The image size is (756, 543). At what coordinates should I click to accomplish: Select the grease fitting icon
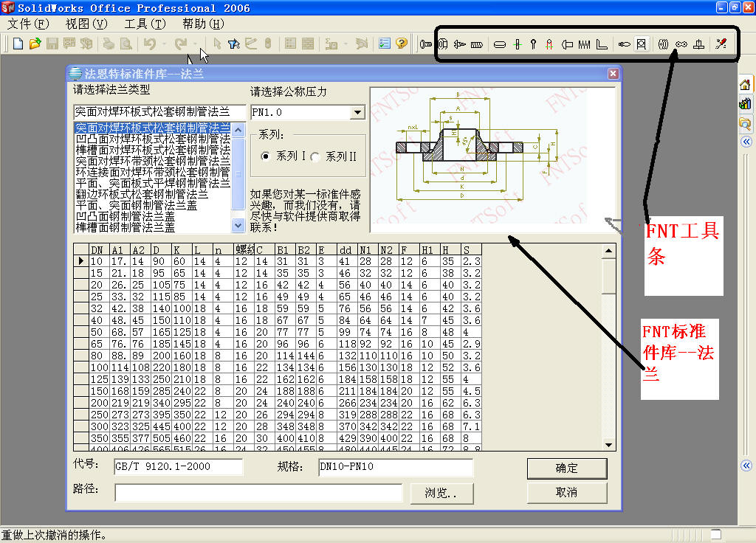(x=625, y=44)
